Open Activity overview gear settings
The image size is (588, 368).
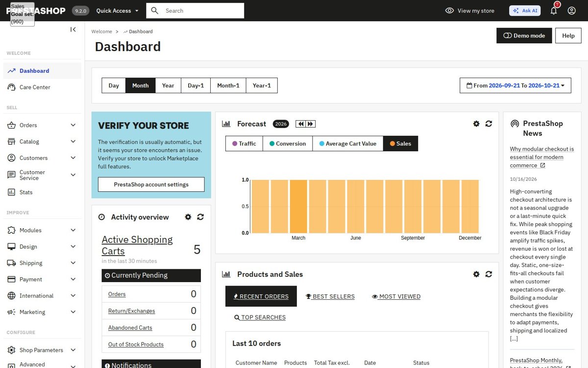188,217
